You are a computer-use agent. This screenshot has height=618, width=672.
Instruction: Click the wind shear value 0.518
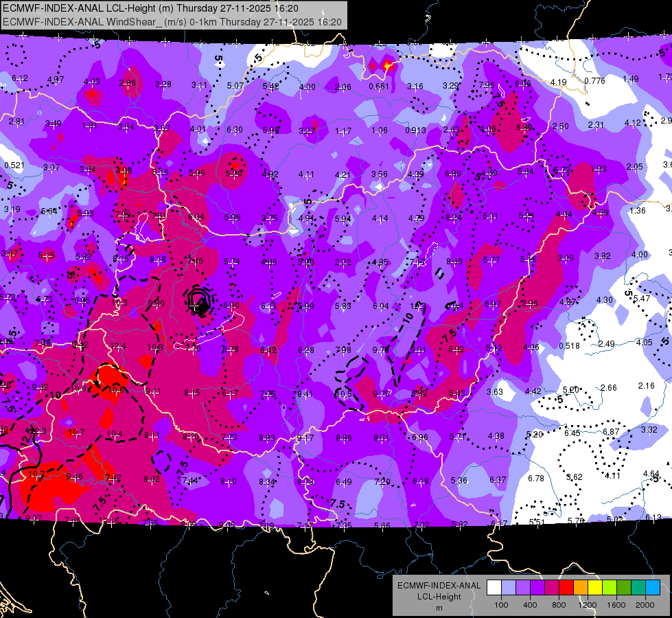point(569,346)
